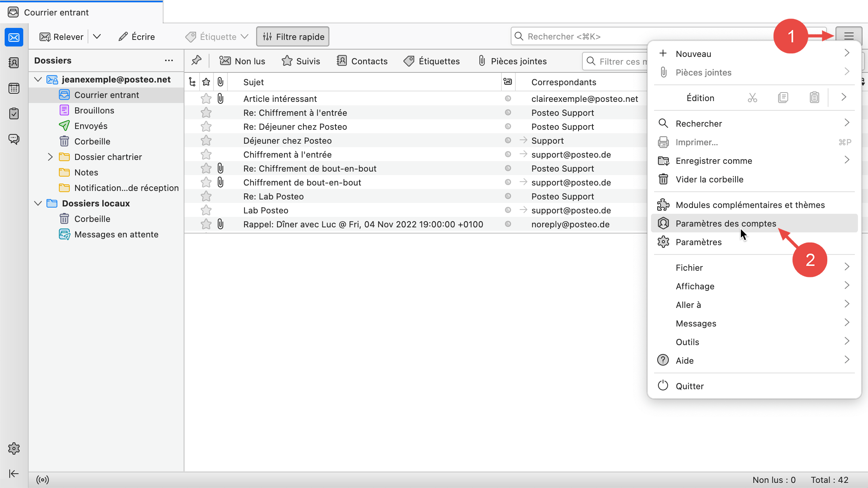The height and width of the screenshot is (488, 868).
Task: Open the Calendar sidebar icon
Action: [14, 88]
